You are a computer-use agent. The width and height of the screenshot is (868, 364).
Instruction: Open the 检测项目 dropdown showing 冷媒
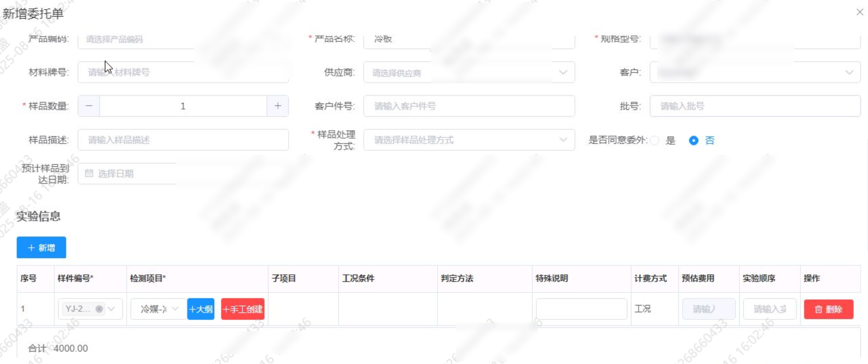click(158, 309)
